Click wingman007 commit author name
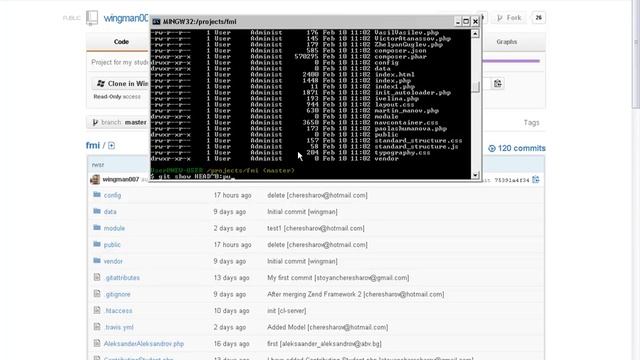 [121, 180]
